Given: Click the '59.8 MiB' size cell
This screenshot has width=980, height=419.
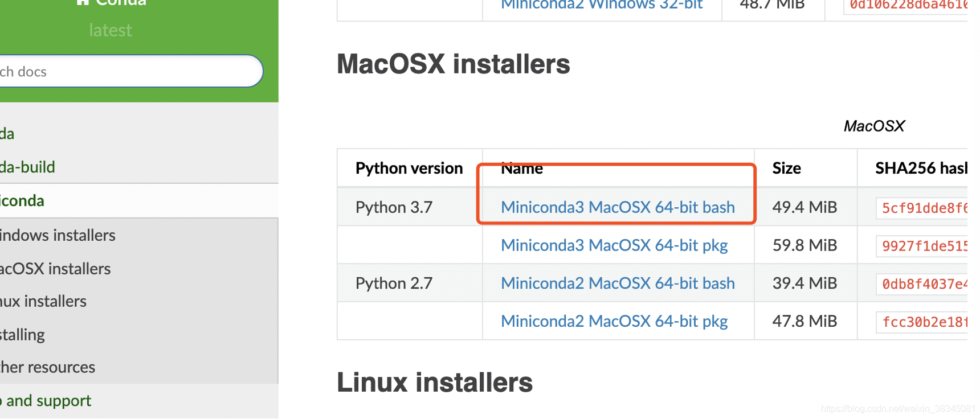Looking at the screenshot, I should pyautogui.click(x=805, y=245).
